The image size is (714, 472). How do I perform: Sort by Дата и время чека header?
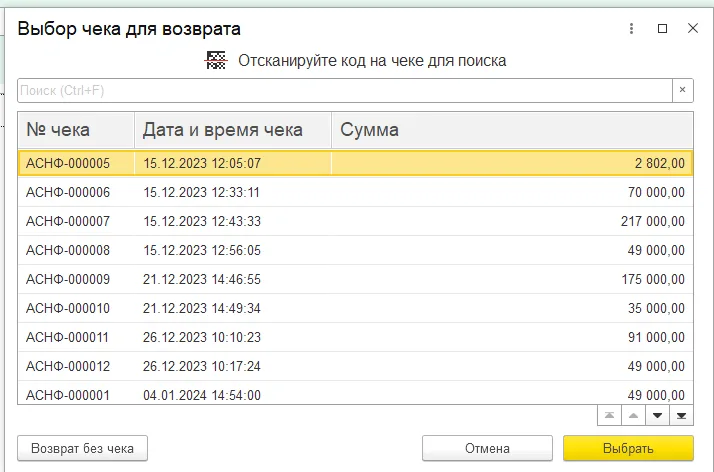(233, 130)
